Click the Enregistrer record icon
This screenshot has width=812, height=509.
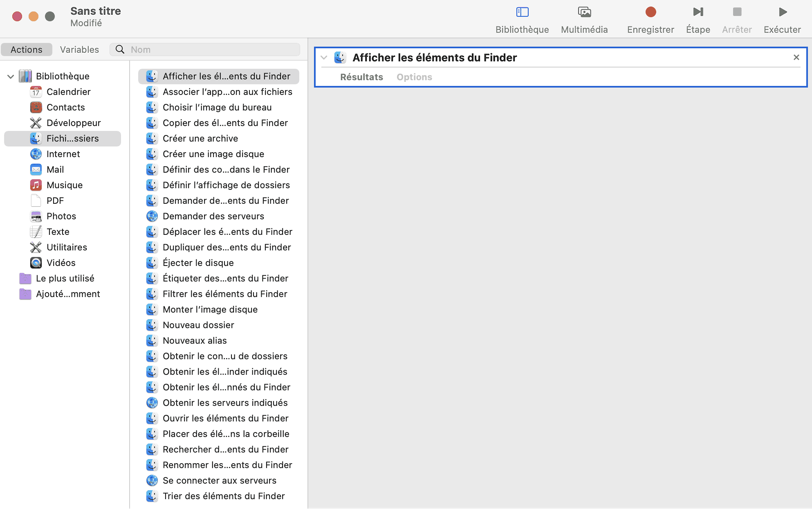[x=650, y=12]
